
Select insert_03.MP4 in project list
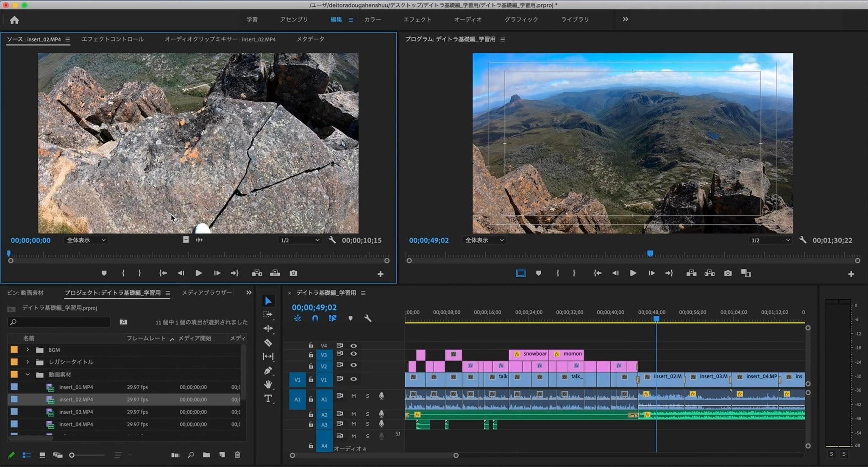click(76, 412)
